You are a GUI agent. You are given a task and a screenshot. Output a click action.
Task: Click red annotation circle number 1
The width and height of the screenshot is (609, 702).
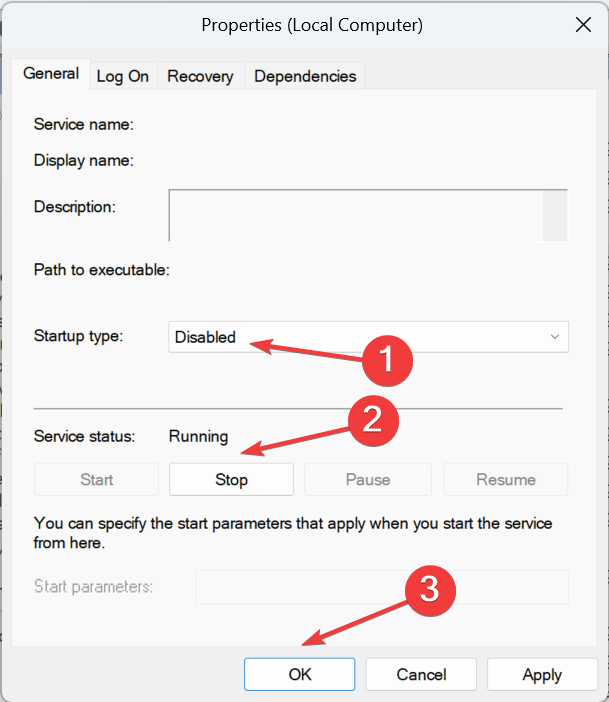[x=387, y=360]
